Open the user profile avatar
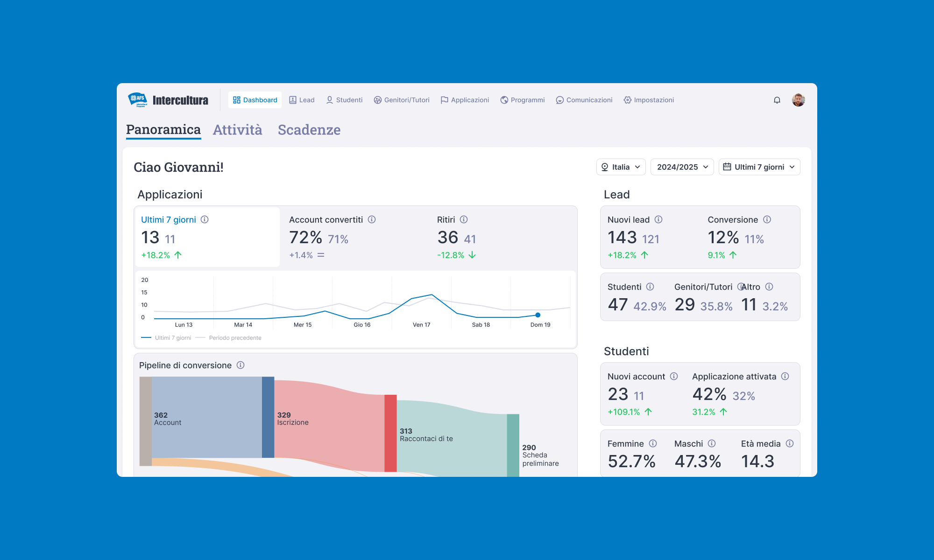 coord(798,100)
